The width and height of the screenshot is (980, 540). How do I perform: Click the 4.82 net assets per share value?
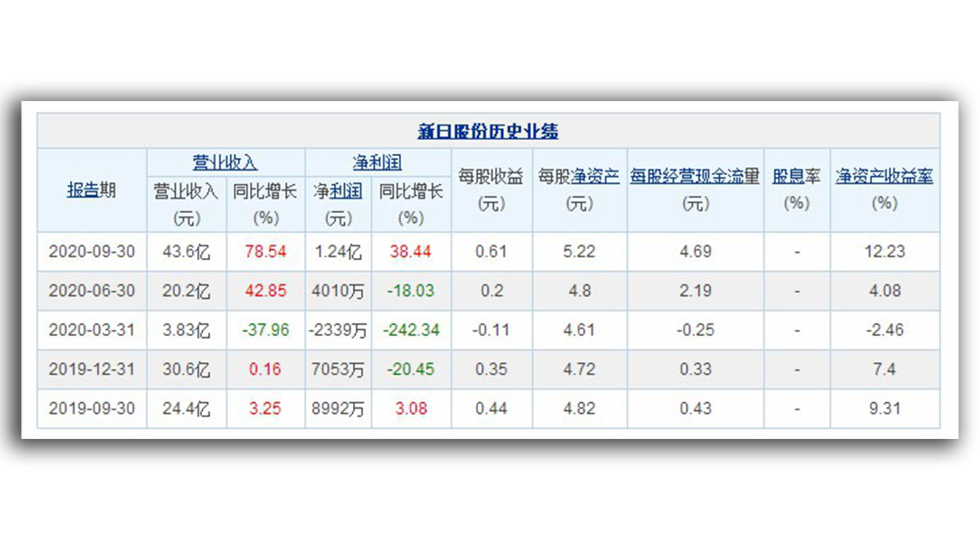579,408
